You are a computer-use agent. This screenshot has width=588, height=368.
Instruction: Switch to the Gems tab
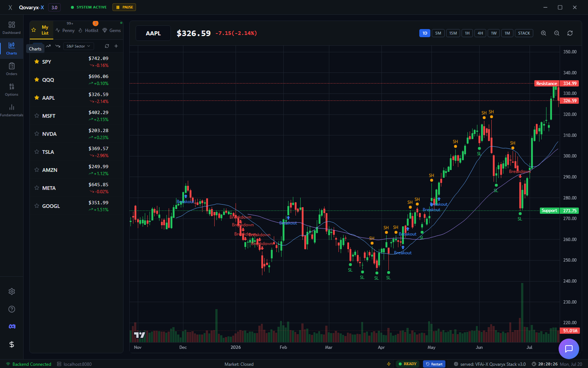tap(112, 30)
